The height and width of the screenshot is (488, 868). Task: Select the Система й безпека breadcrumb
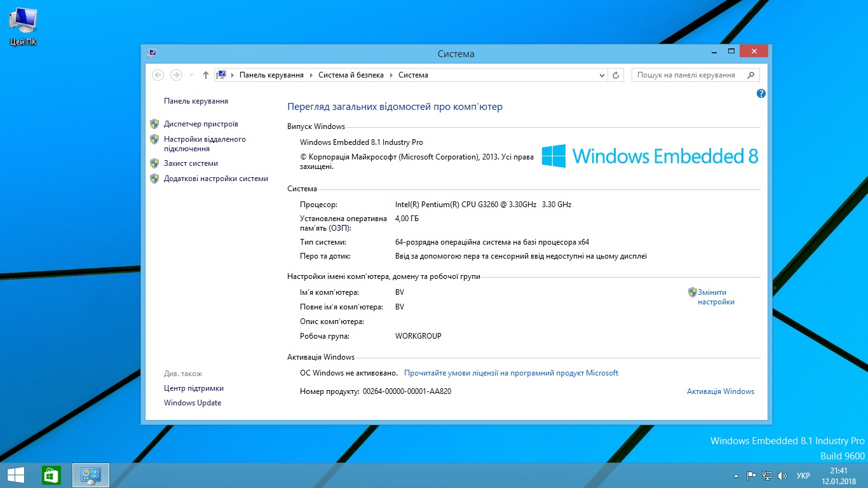tap(351, 75)
